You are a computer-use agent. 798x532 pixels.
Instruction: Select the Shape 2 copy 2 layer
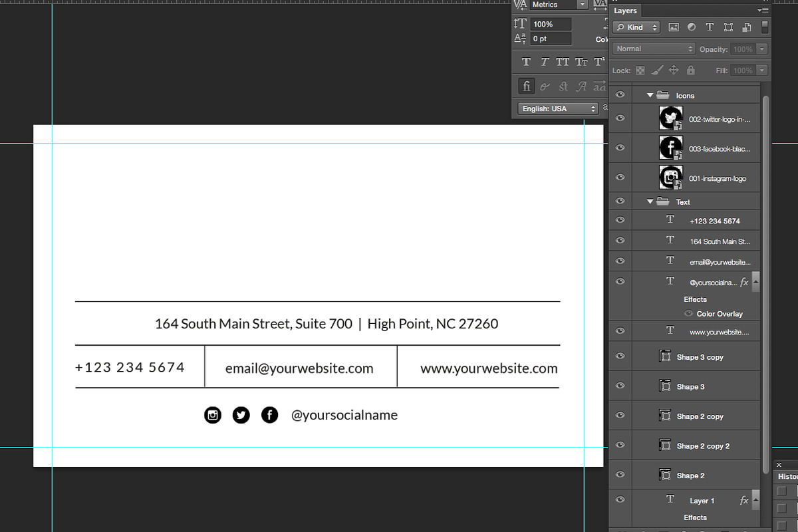coord(684,446)
